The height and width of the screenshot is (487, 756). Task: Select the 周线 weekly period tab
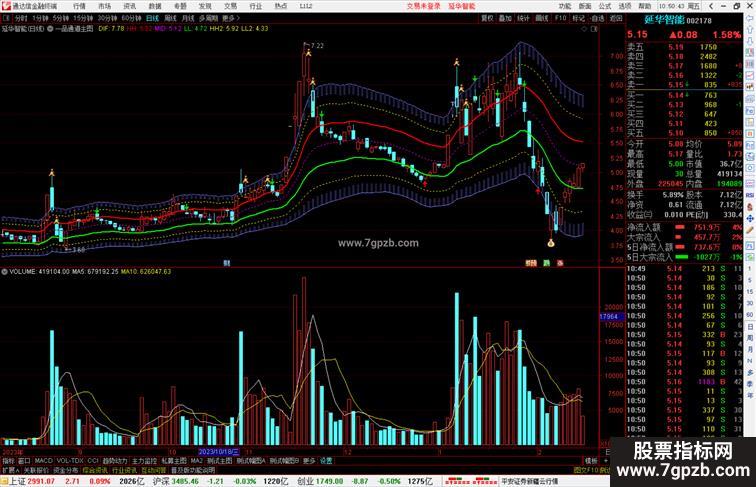pyautogui.click(x=170, y=18)
